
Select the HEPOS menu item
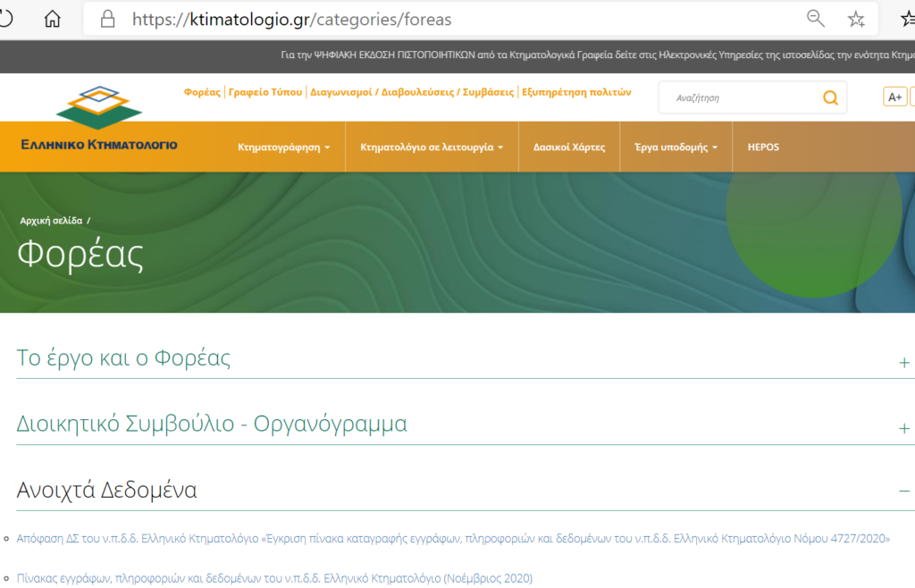[x=763, y=147]
